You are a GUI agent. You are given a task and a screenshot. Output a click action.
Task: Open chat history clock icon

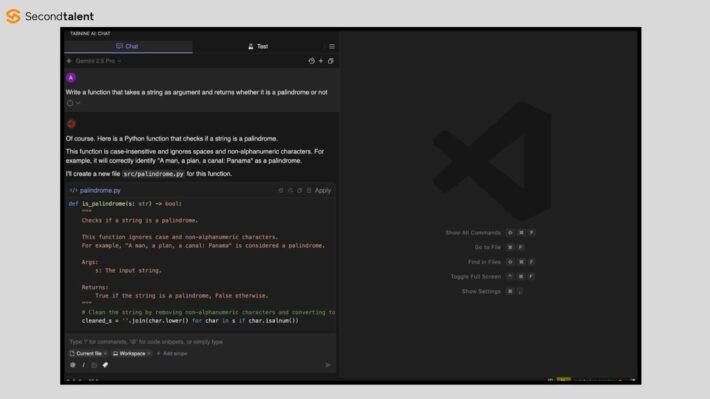tap(311, 61)
